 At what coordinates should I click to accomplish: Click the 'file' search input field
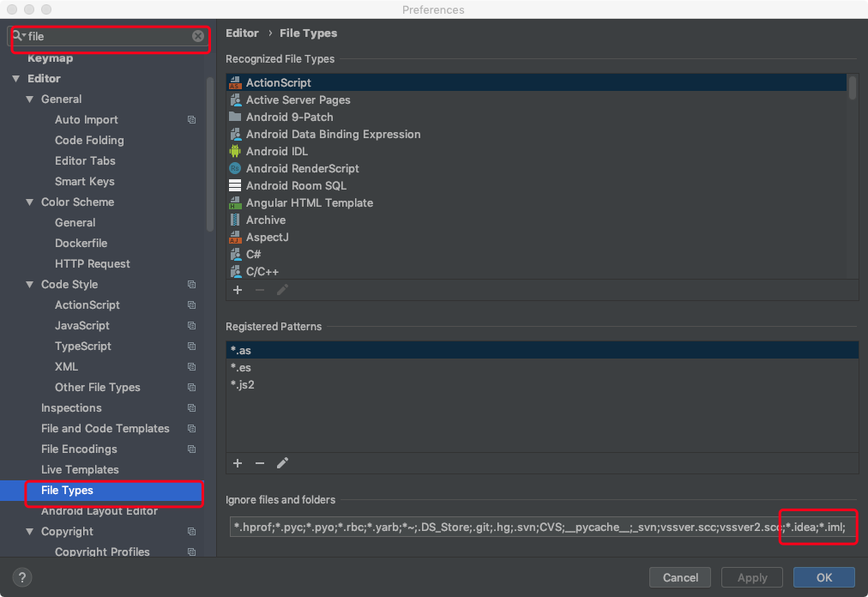[x=109, y=36]
